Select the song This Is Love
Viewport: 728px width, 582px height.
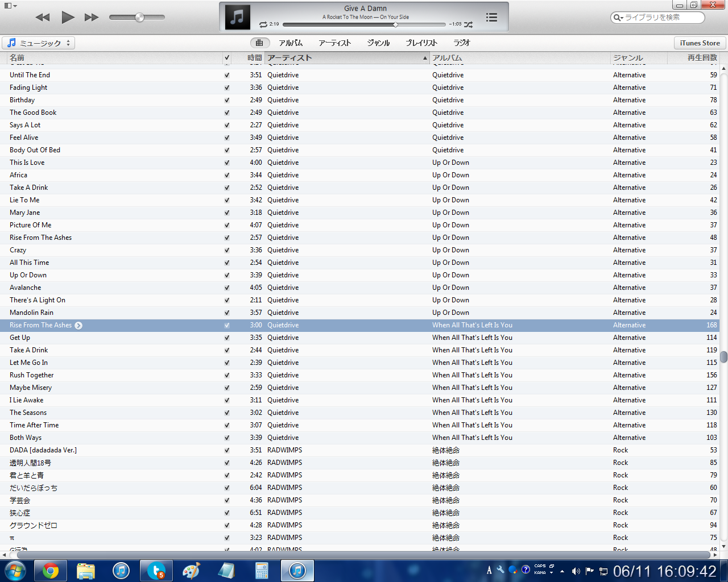(27, 163)
